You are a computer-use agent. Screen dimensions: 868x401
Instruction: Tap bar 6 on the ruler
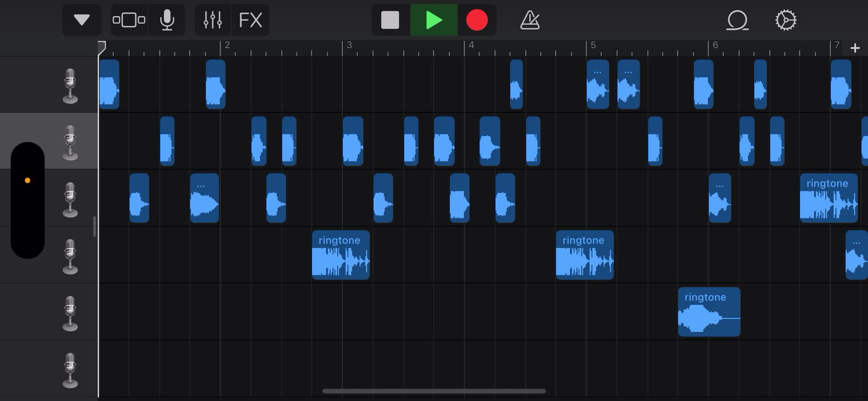point(715,45)
